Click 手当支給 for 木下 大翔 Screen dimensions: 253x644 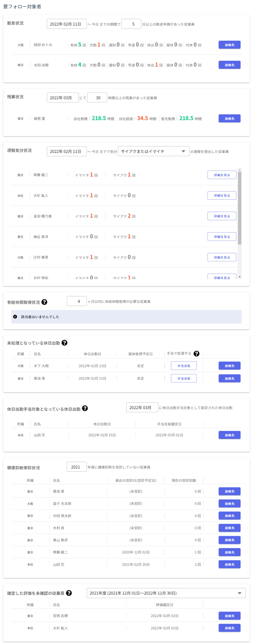184,366
